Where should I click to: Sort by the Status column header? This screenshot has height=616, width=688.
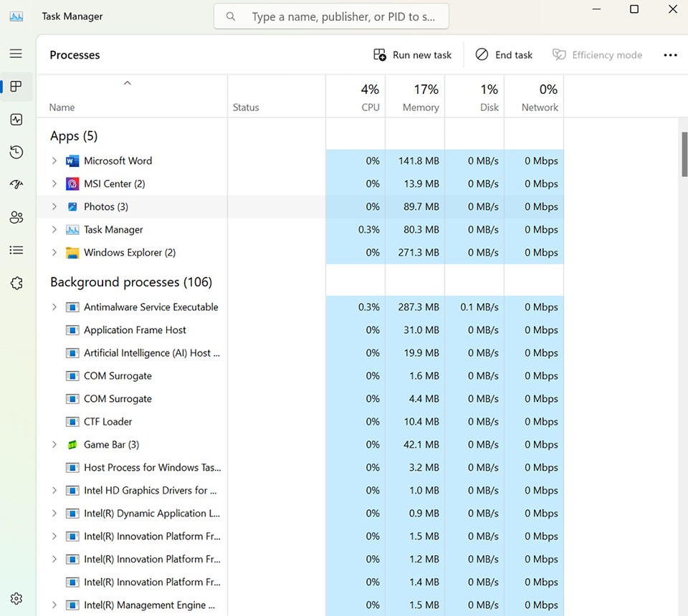(x=277, y=97)
